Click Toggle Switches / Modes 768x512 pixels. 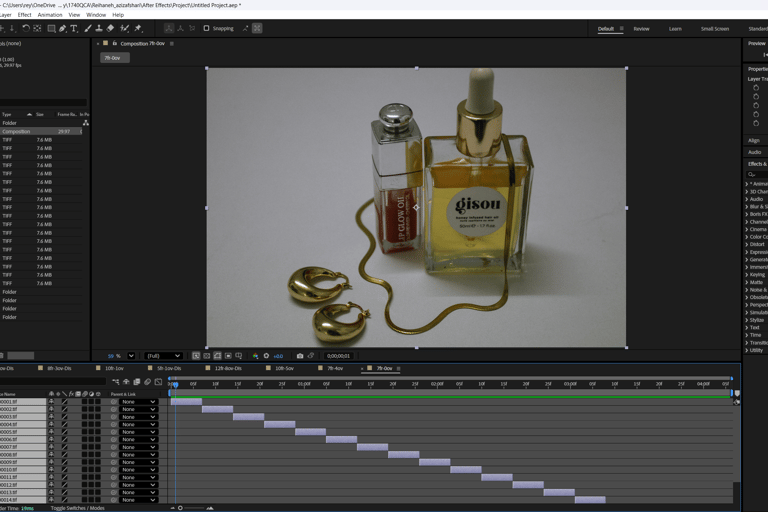pyautogui.click(x=77, y=508)
